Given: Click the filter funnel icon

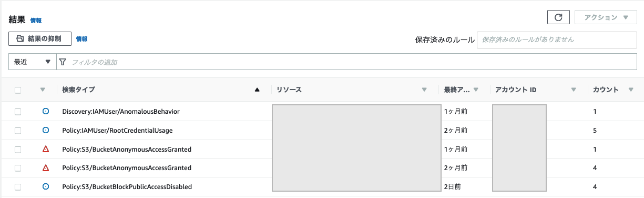Looking at the screenshot, I should pos(63,62).
